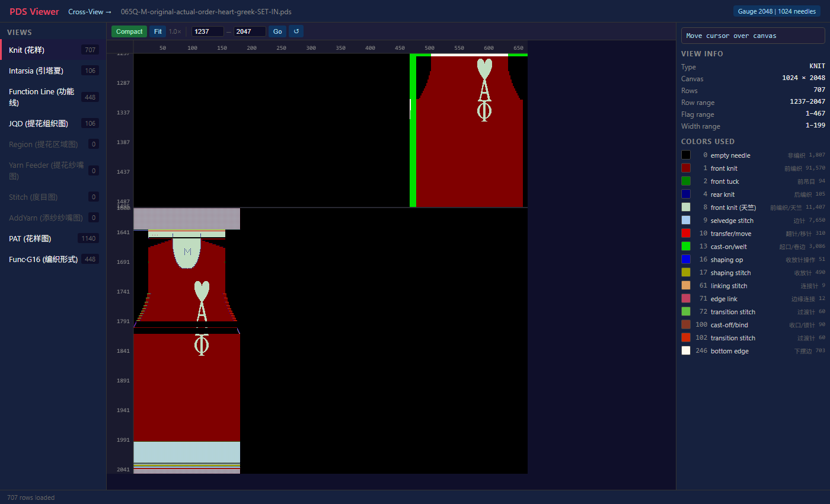The width and height of the screenshot is (830, 504).
Task: Click the PDS Viewer logo
Action: pos(34,12)
